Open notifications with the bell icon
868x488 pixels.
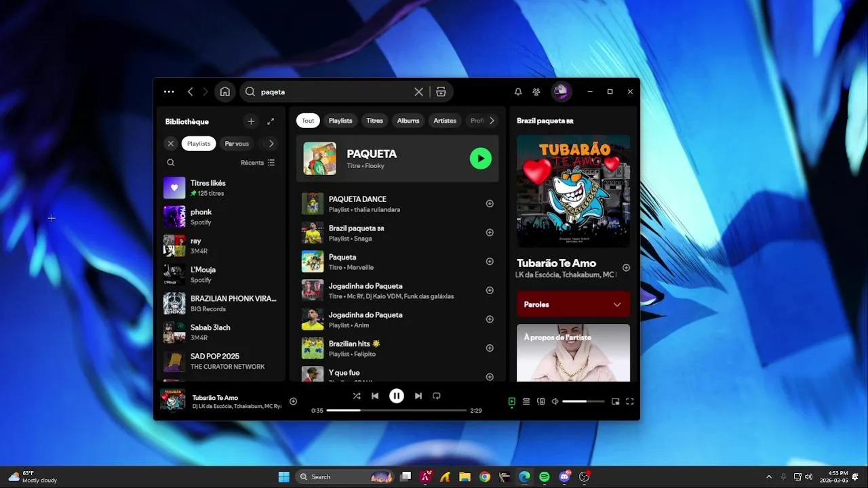(x=518, y=91)
